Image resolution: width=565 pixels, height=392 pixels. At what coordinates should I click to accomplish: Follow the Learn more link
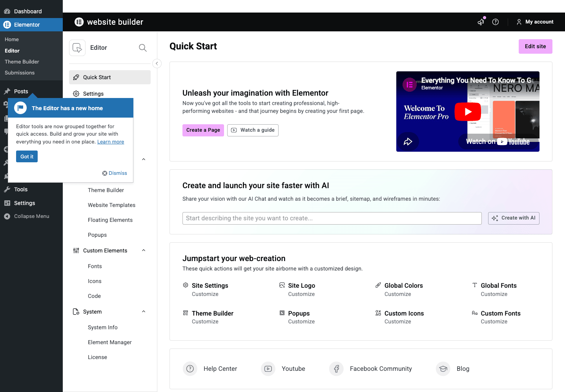pyautogui.click(x=111, y=142)
